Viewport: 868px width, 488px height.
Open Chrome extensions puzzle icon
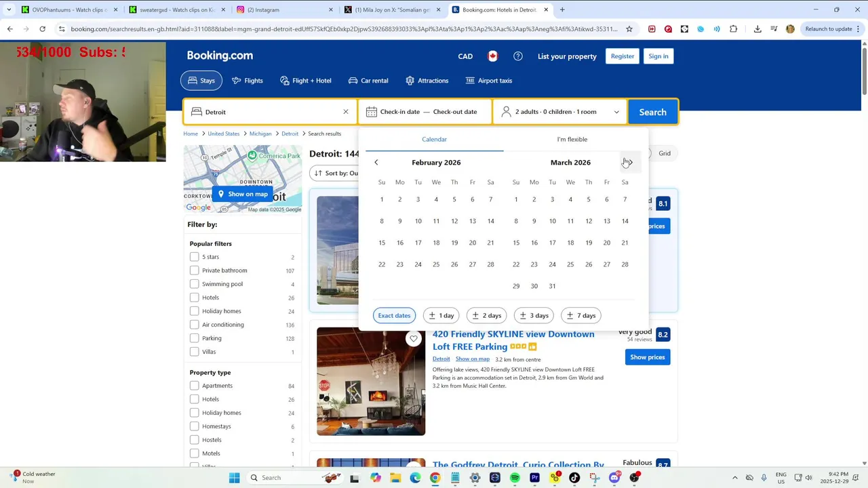click(734, 29)
